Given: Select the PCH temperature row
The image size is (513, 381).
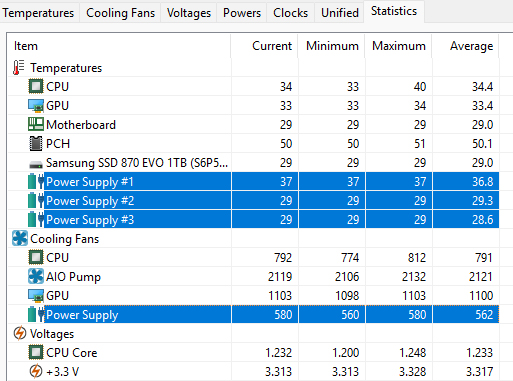Looking at the screenshot, I should click(x=254, y=143).
